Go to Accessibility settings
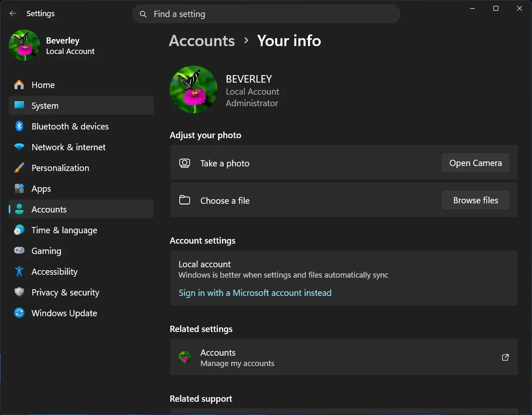 tap(81, 271)
